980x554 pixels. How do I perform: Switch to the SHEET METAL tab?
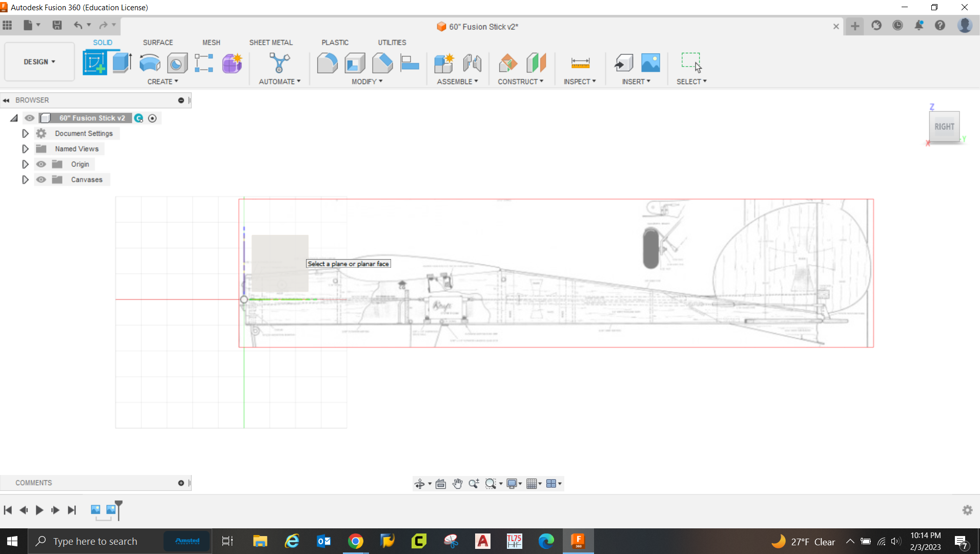tap(271, 43)
